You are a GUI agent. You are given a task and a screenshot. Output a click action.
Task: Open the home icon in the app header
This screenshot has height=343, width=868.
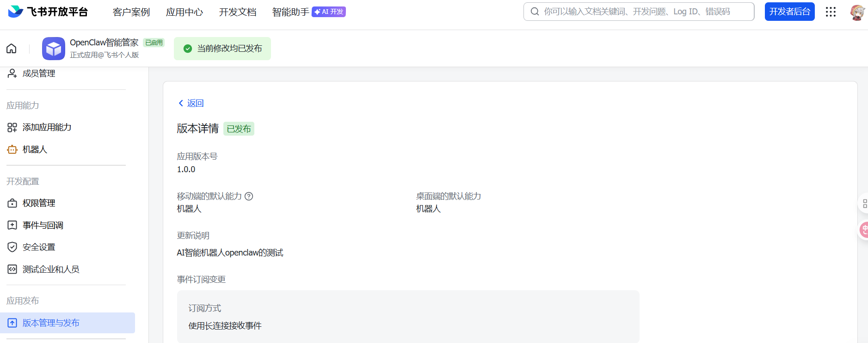pyautogui.click(x=12, y=48)
